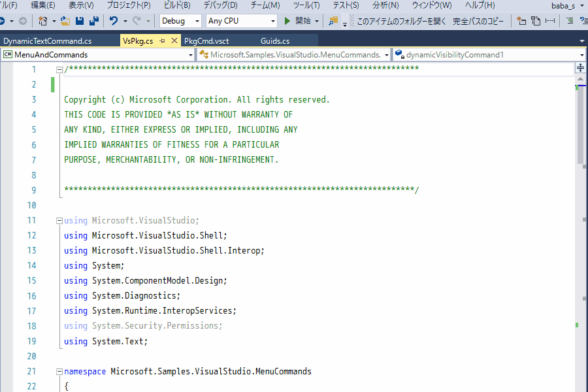Image resolution: width=588 pixels, height=392 pixels.
Task: Click the scrollbar up arrow
Action: 580,79
